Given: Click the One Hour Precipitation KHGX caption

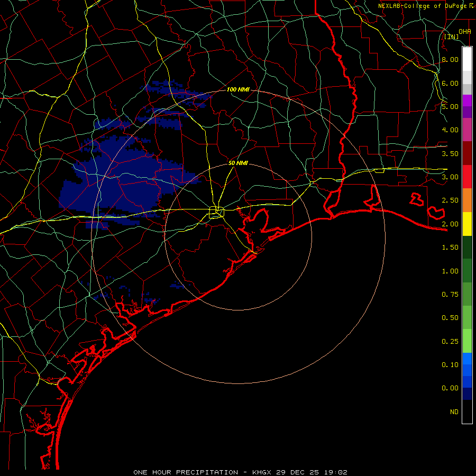Looking at the screenshot, I should pos(241,472).
